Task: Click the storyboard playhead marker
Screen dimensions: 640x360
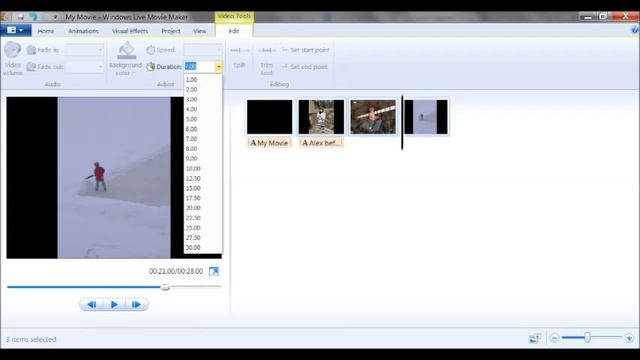Action: [x=402, y=122]
